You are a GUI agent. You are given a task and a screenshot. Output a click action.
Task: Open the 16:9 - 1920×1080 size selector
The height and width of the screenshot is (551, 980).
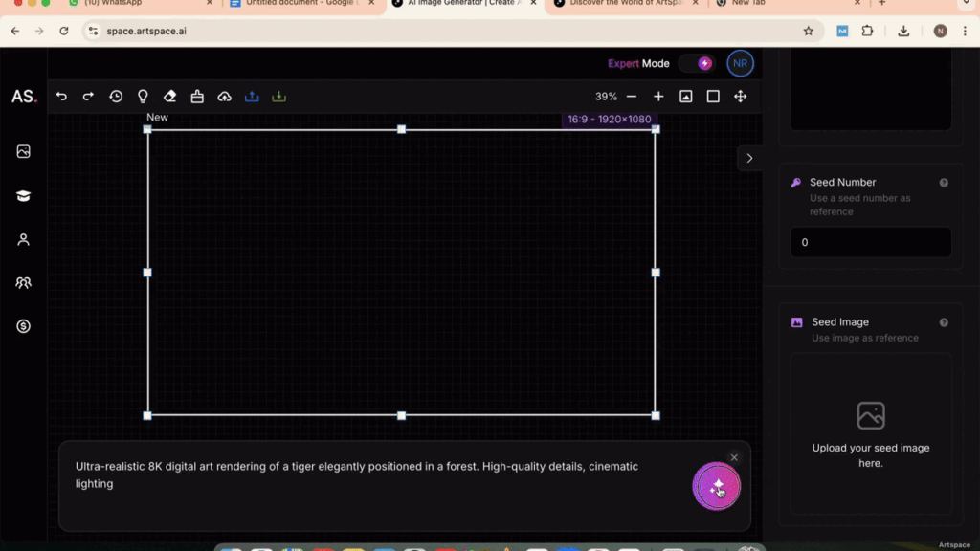point(609,120)
